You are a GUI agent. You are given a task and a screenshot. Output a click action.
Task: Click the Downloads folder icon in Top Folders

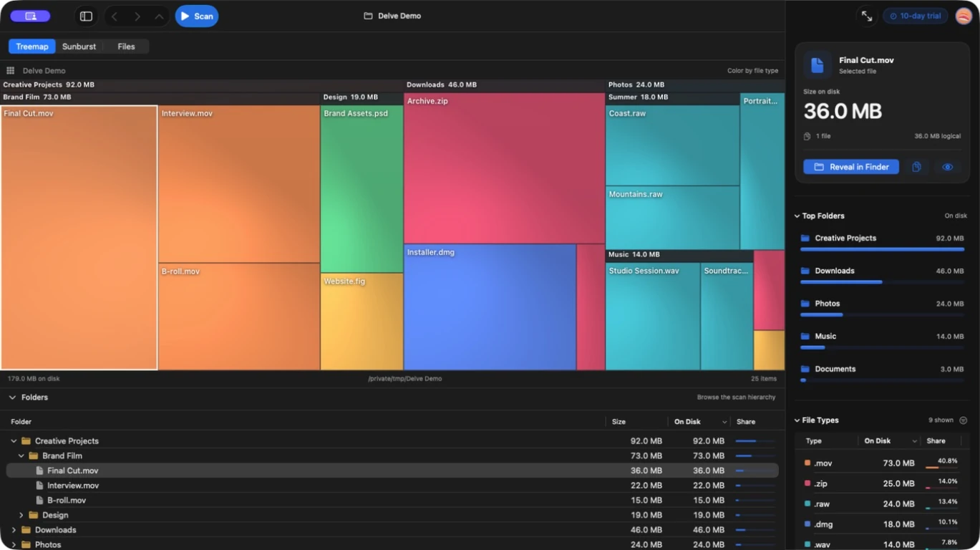(x=805, y=271)
